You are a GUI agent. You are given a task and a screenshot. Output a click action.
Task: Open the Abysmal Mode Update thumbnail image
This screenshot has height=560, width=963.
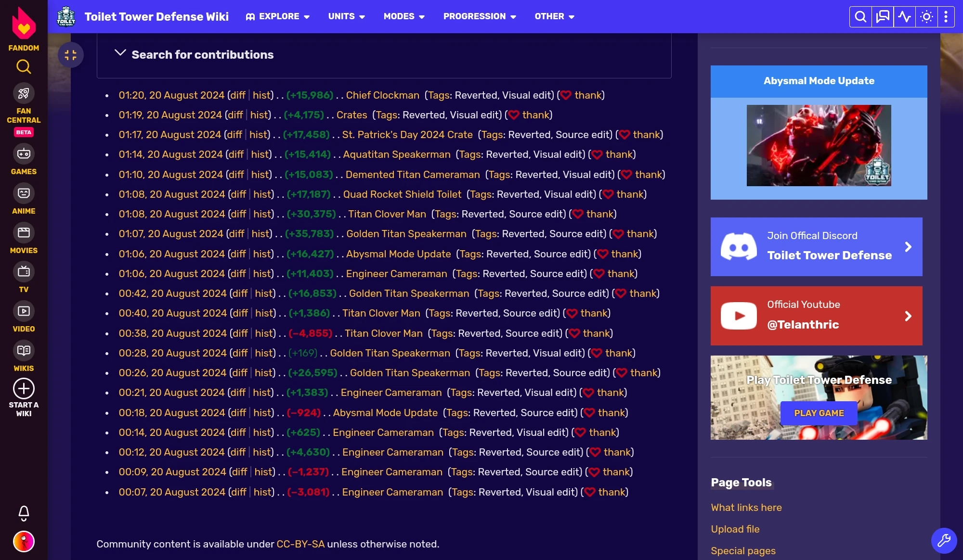pyautogui.click(x=819, y=146)
